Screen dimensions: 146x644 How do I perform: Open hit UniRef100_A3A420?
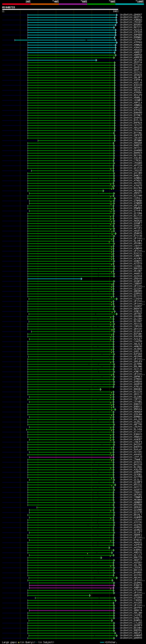(131, 48)
